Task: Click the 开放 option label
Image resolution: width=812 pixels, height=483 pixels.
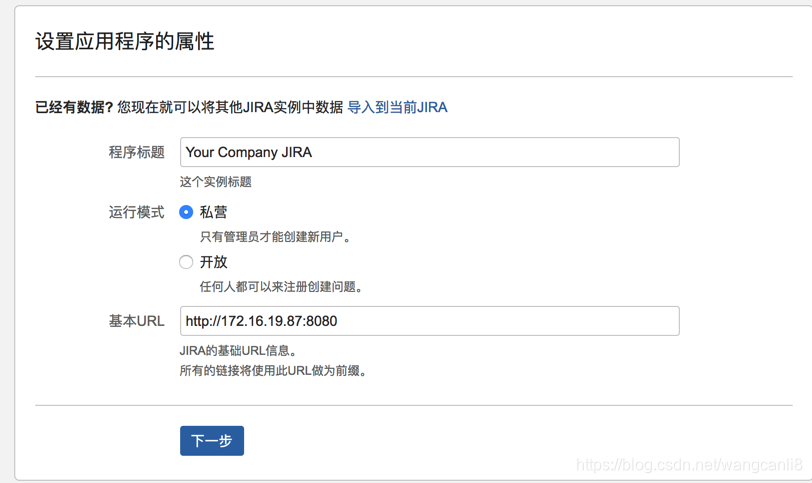Action: [213, 262]
